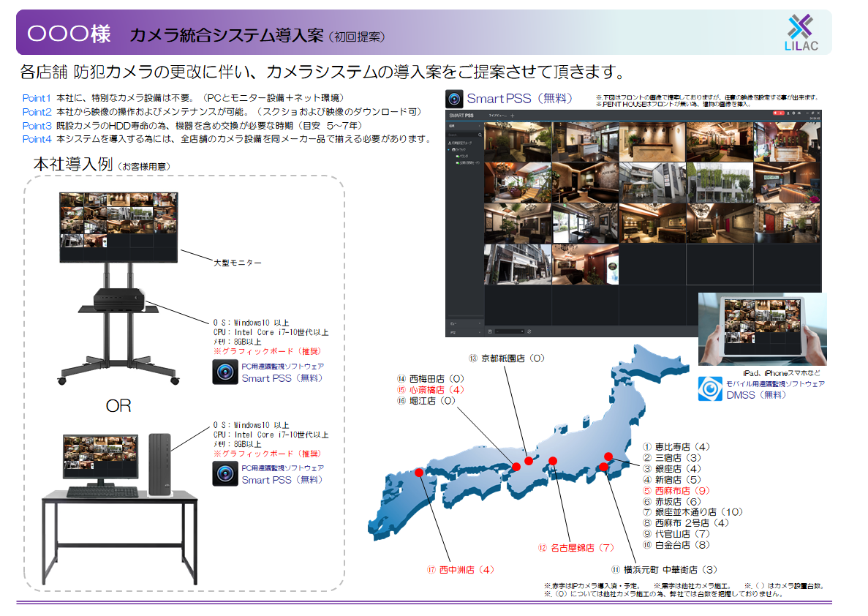Viewport: 868px width, 616px height.
Task: Click the red alarm badge in Smart PSS title bar
Action: [x=779, y=114]
